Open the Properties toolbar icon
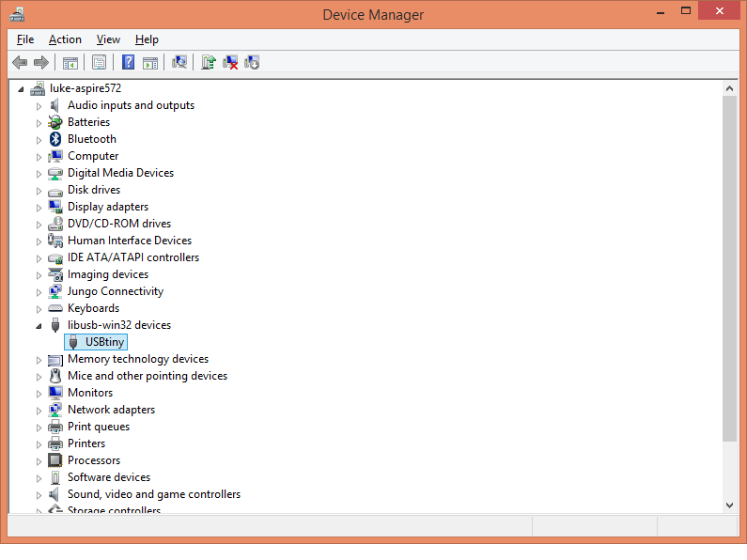The image size is (747, 560). (x=99, y=62)
